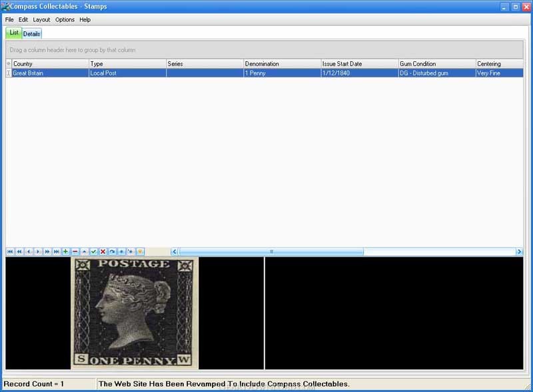The width and height of the screenshot is (533, 392).
Task: Add a new record with green plus
Action: [x=65, y=252]
